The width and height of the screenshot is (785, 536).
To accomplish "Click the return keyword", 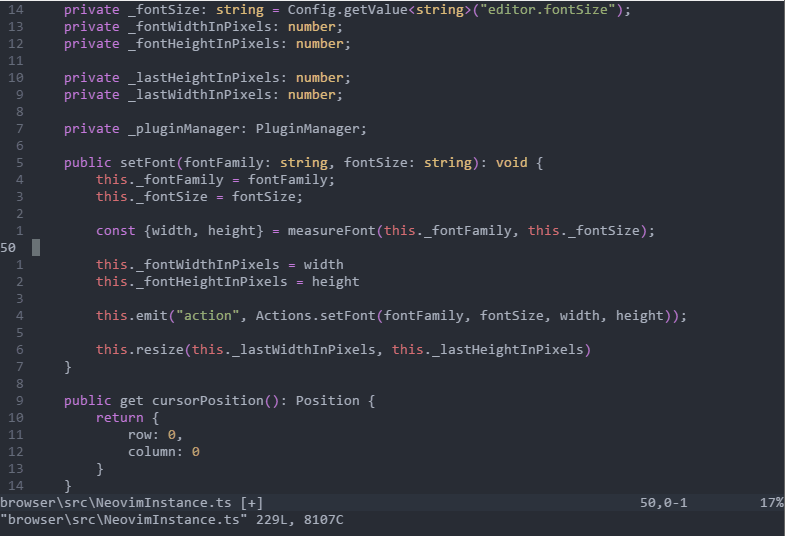I will point(120,418).
